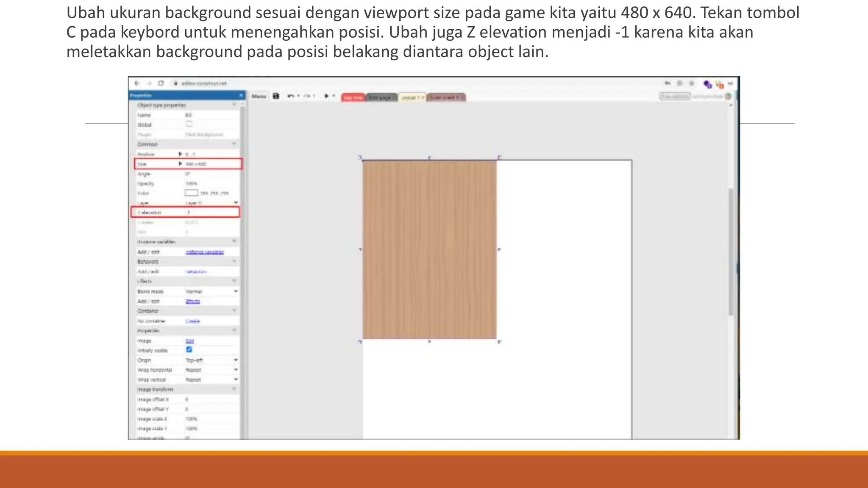Screen dimensions: 868x488
Task: Open the Behaviors link
Action: click(196, 272)
